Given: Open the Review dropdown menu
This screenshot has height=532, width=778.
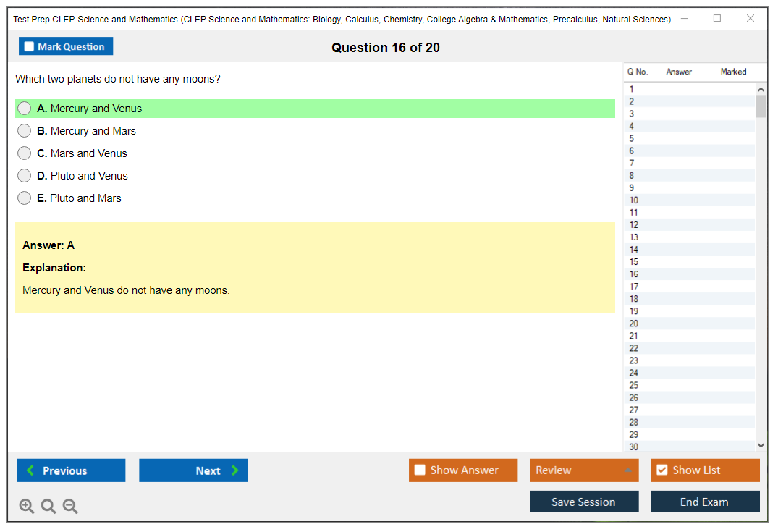Looking at the screenshot, I should pyautogui.click(x=584, y=470).
